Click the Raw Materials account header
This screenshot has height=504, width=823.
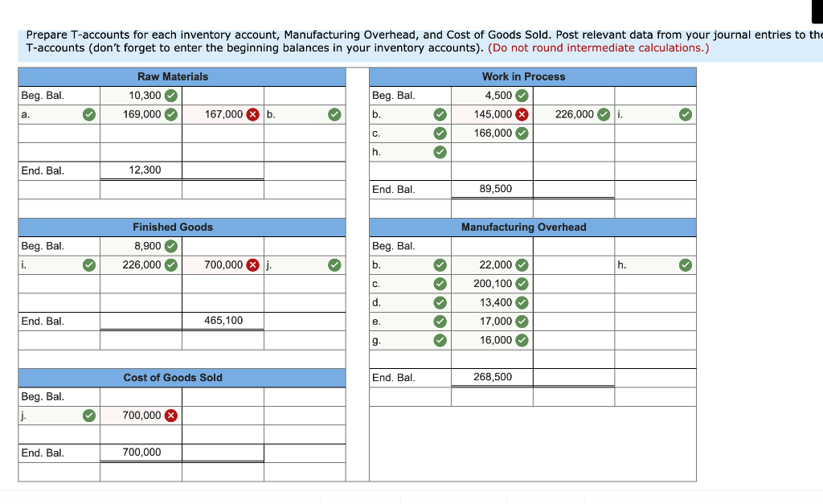[173, 76]
